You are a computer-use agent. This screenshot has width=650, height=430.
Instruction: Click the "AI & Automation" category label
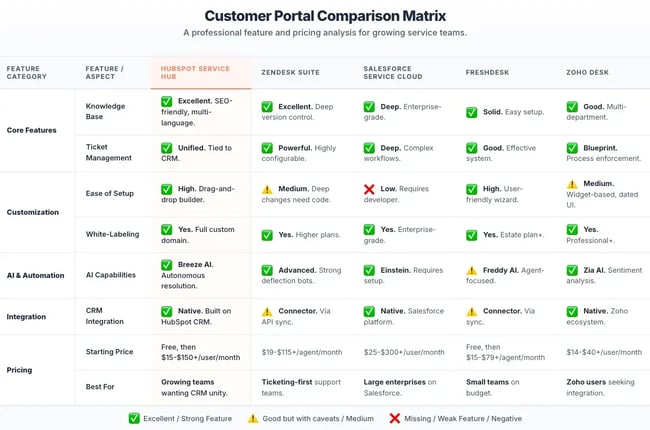tap(34, 275)
